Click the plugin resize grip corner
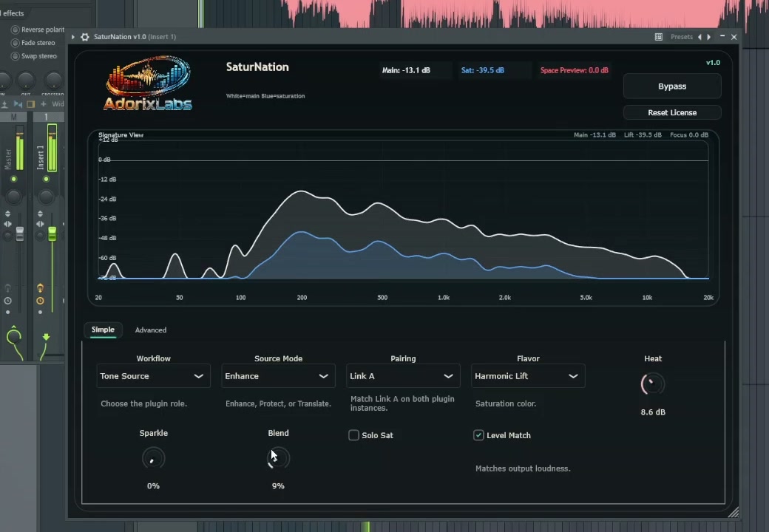Viewport: 769px width, 532px height. 733,512
